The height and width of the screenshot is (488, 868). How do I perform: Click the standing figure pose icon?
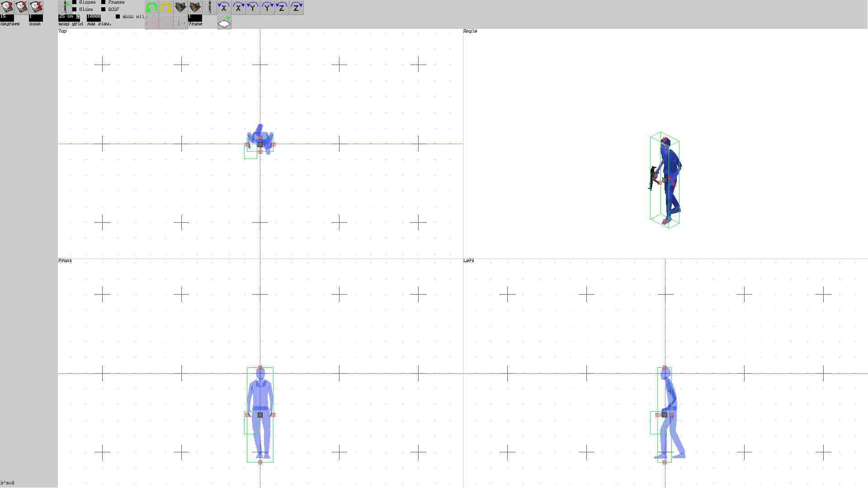click(x=209, y=7)
